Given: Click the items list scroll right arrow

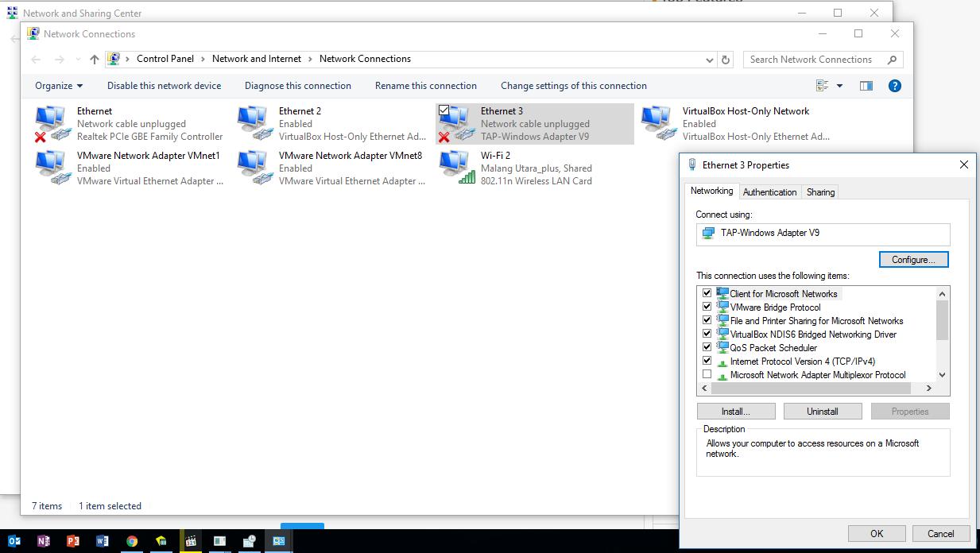Looking at the screenshot, I should [x=928, y=389].
